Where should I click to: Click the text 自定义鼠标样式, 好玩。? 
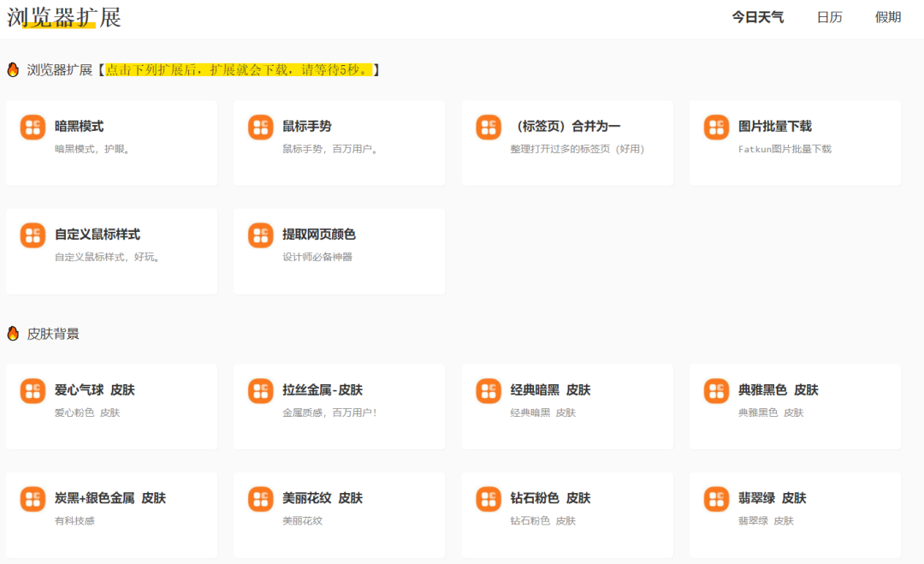click(107, 257)
